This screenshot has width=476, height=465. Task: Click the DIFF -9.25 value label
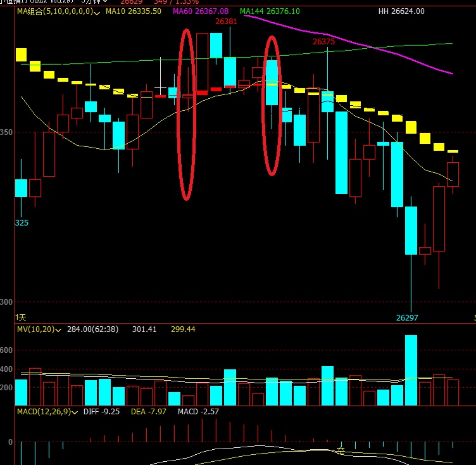pos(102,412)
